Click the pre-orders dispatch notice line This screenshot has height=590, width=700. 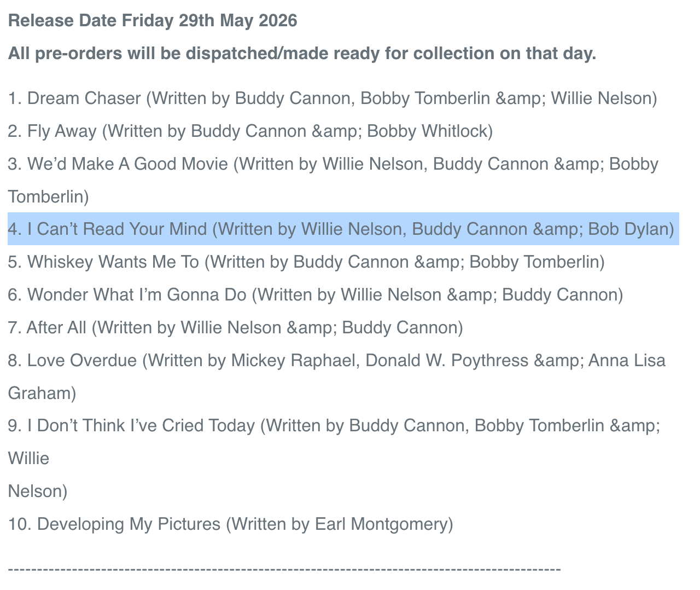(x=302, y=54)
